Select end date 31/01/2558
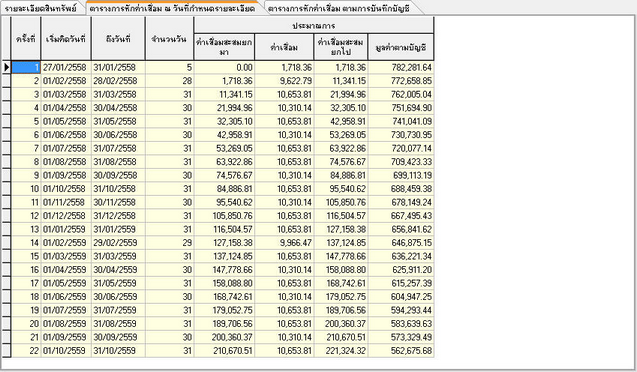The image size is (637, 372). [118, 67]
